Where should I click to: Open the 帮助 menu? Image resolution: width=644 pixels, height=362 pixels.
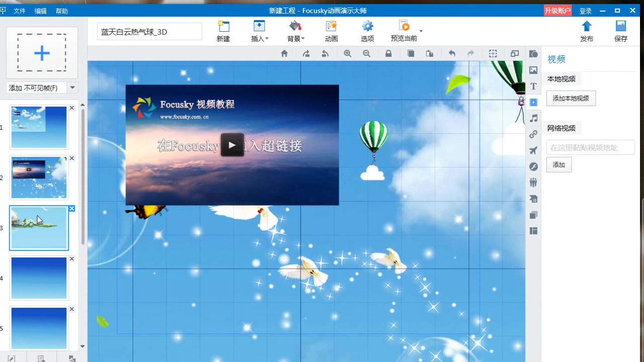[62, 11]
